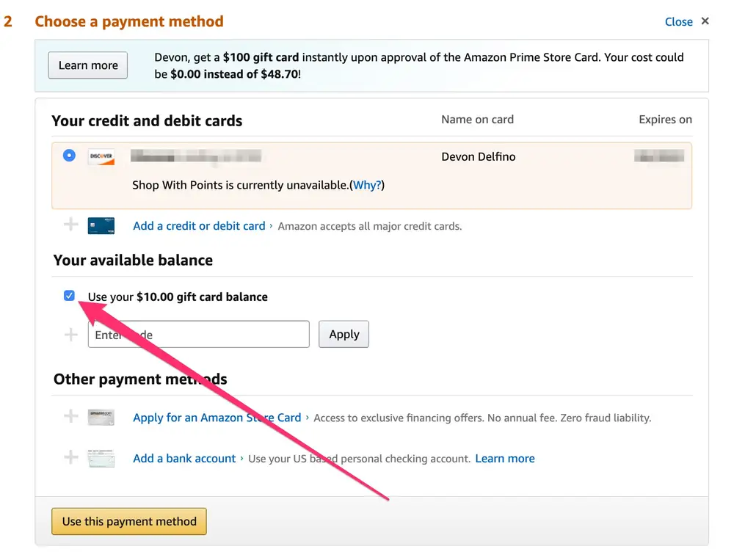
Task: Click the plus icon next to gift card entry
Action: (70, 333)
